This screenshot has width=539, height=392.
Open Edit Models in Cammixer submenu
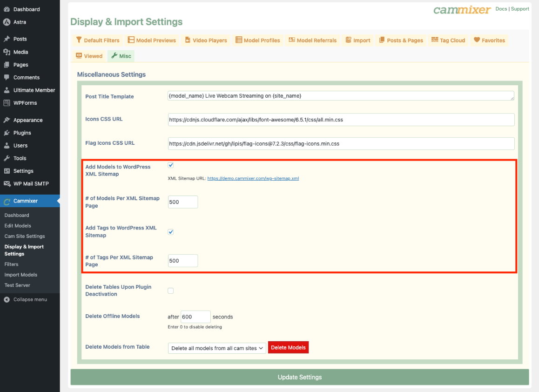click(x=18, y=226)
